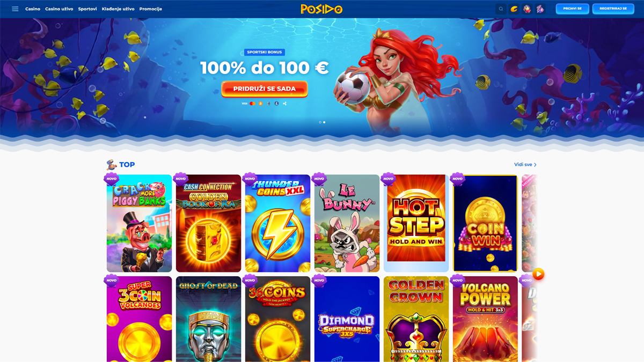Open the Sportovi menu item

pyautogui.click(x=87, y=9)
